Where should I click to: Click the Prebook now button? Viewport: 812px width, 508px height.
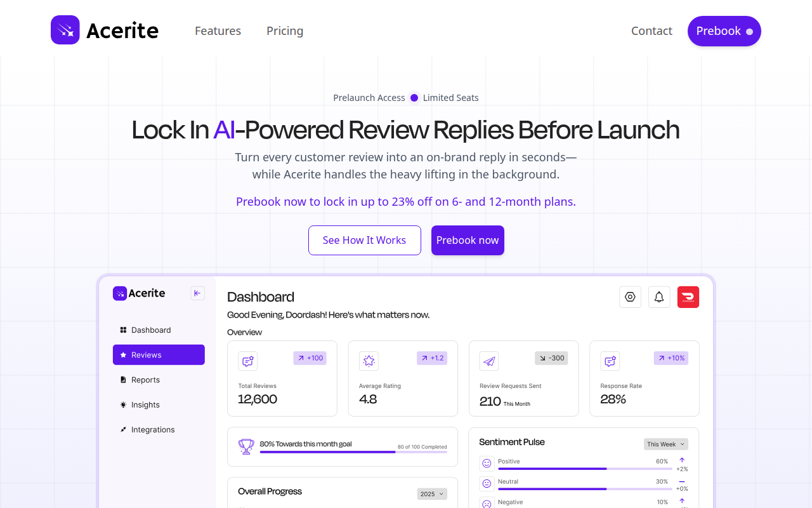[468, 240]
